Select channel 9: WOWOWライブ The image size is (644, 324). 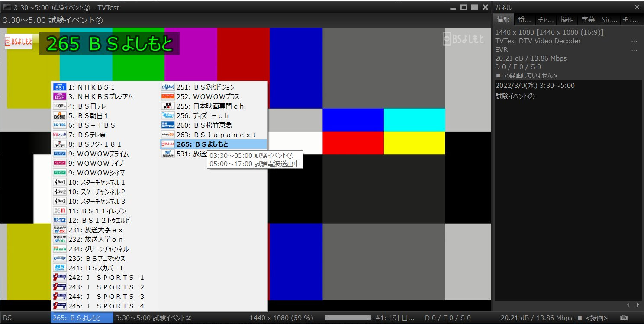tap(105, 164)
